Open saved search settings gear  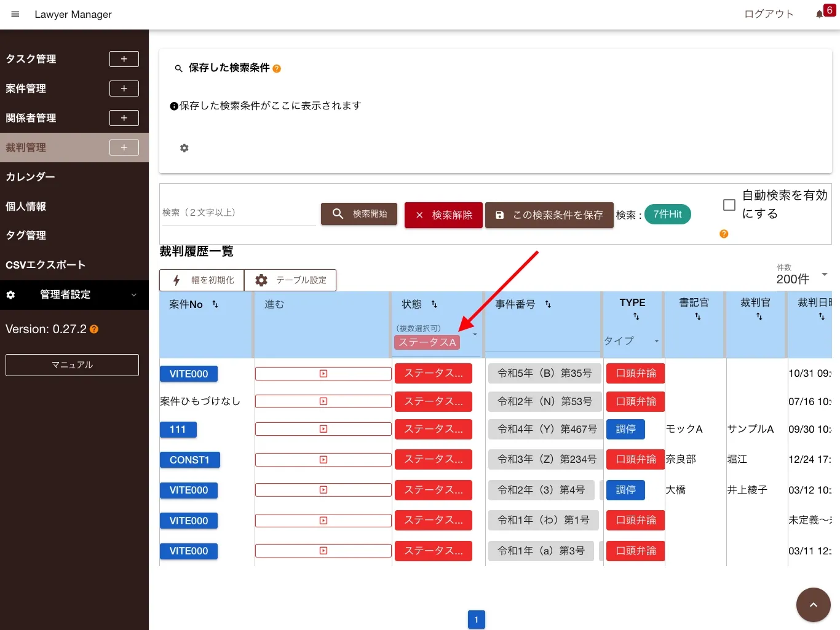184,148
